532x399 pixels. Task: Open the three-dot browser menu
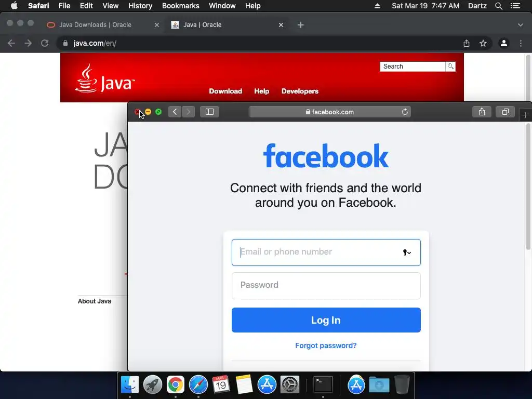tap(521, 43)
